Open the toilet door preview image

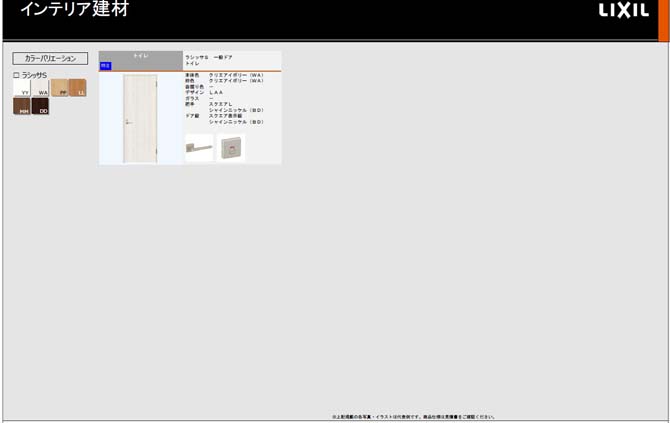click(140, 118)
